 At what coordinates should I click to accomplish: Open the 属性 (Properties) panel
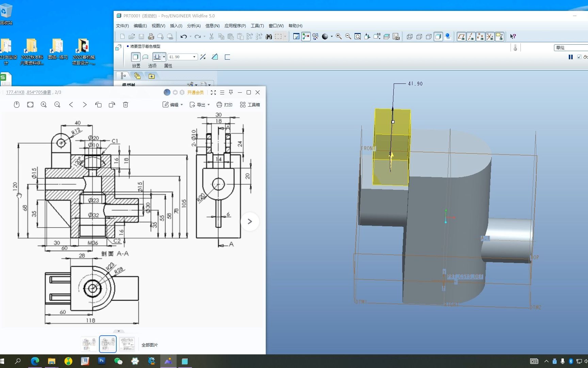click(x=168, y=66)
